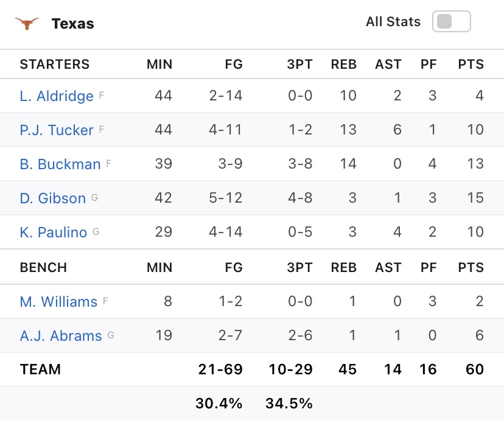Viewport: 504px width, 426px height.
Task: Open P.J. Tucker player profile
Action: (57, 130)
